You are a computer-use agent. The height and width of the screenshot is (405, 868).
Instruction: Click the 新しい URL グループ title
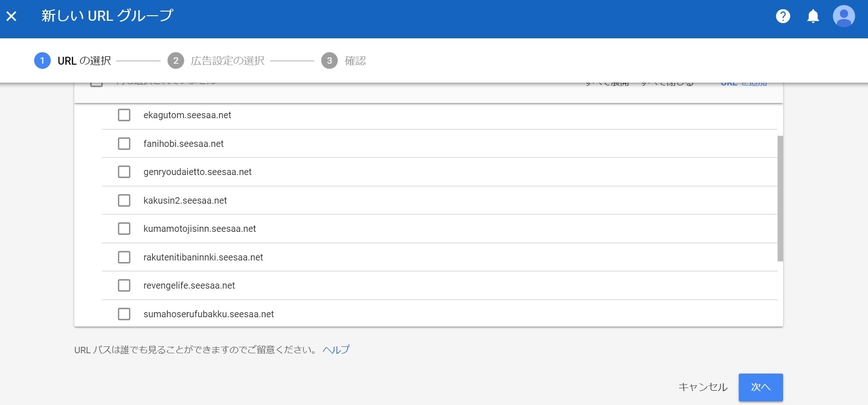coord(107,16)
